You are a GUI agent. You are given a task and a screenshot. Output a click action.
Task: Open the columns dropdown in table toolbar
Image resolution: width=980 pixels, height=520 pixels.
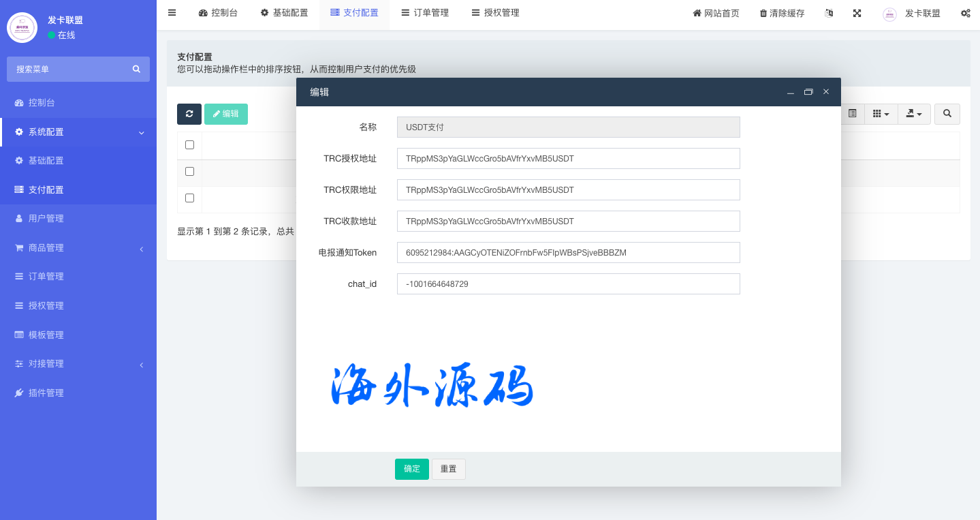pyautogui.click(x=881, y=114)
